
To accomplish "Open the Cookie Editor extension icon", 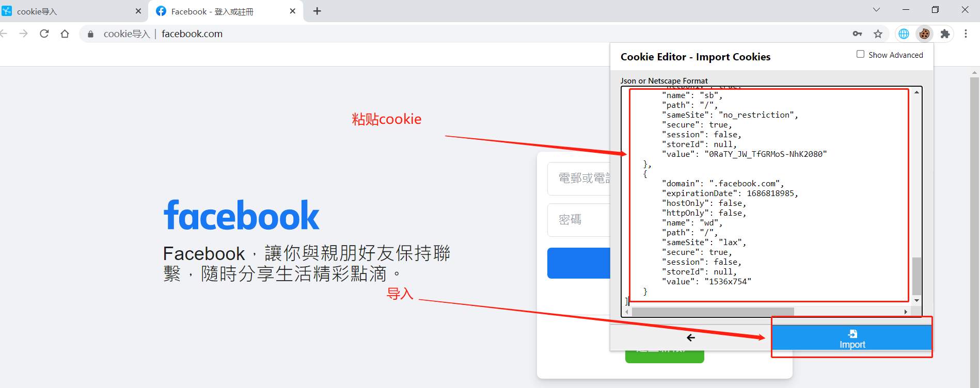I will tap(924, 34).
